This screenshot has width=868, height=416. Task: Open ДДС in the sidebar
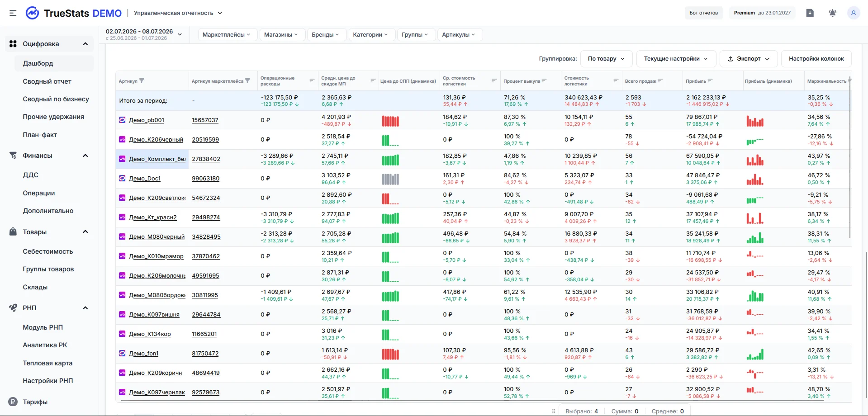30,175
